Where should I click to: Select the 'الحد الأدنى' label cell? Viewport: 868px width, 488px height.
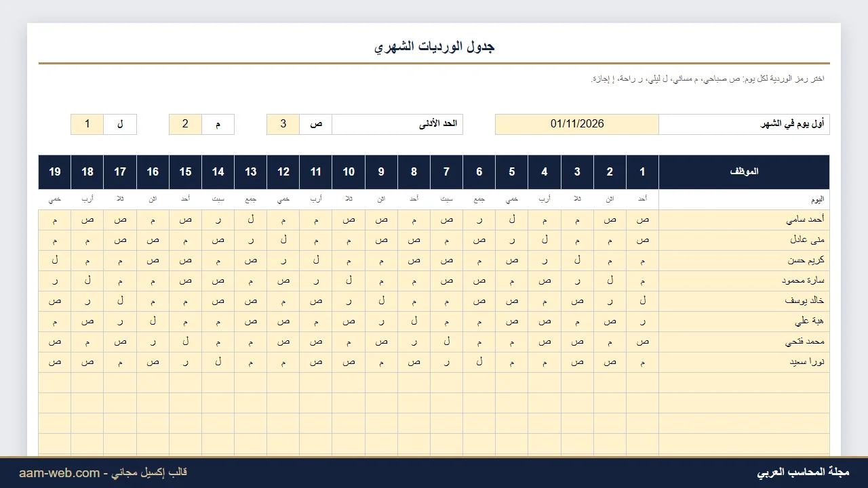pos(397,124)
